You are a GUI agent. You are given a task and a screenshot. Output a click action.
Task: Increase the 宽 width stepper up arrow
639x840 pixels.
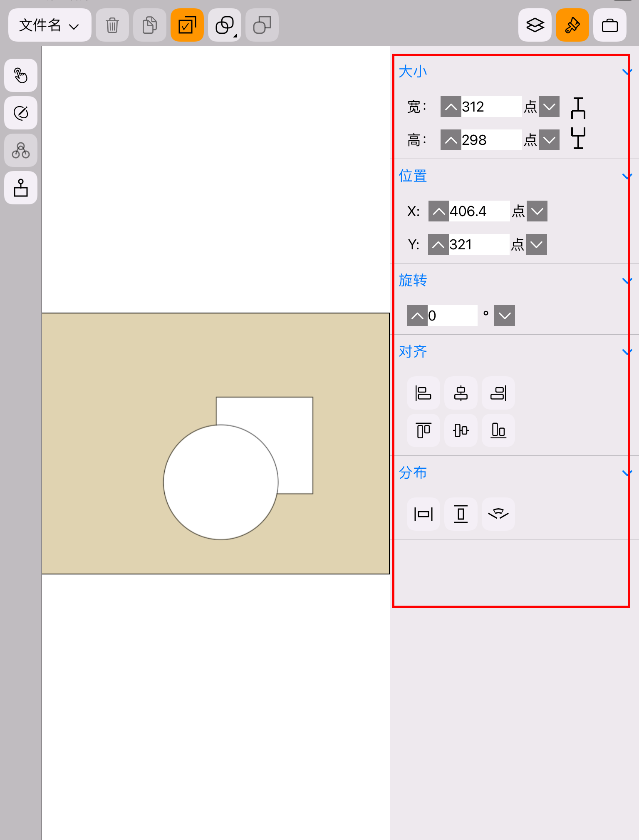coord(451,107)
